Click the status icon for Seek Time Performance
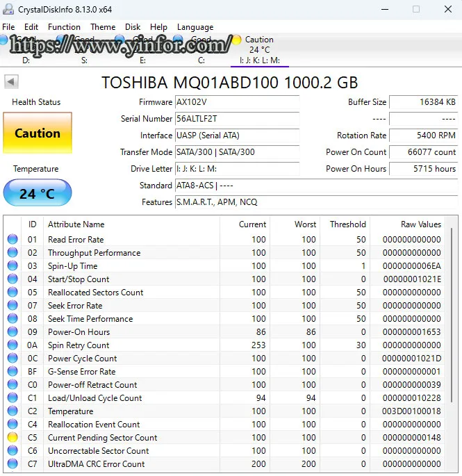 [13, 318]
